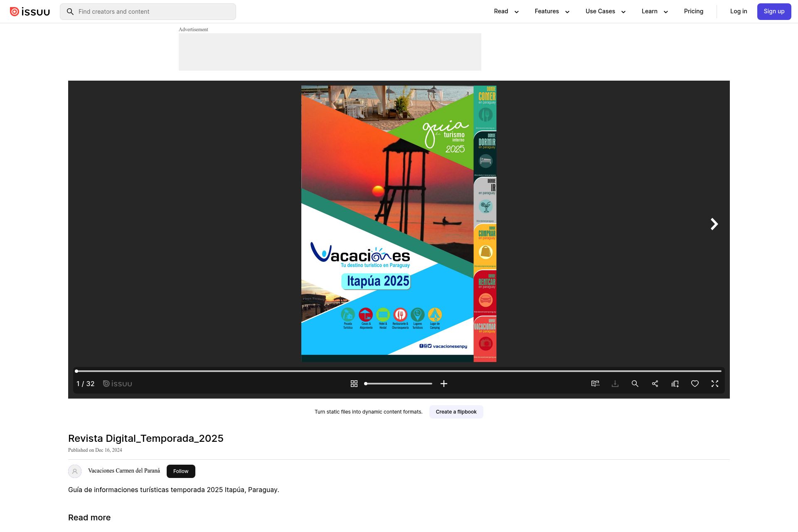Image resolution: width=798 pixels, height=532 pixels.
Task: Adjust the zoom level slider
Action: (x=398, y=384)
